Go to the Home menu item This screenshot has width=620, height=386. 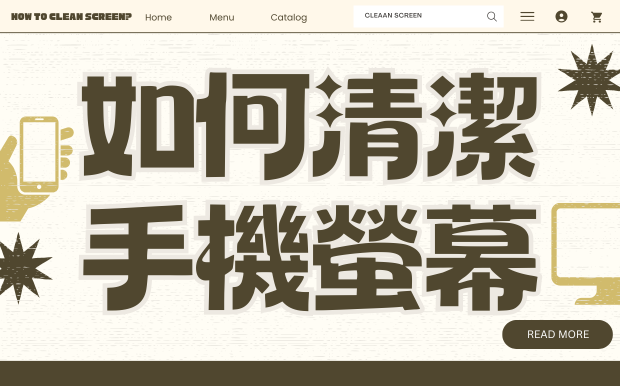(x=158, y=17)
